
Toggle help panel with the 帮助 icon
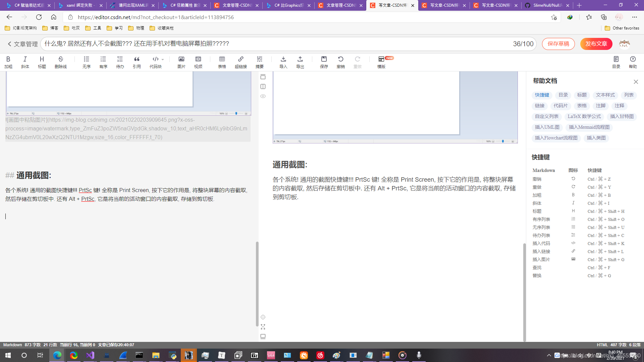point(633,62)
